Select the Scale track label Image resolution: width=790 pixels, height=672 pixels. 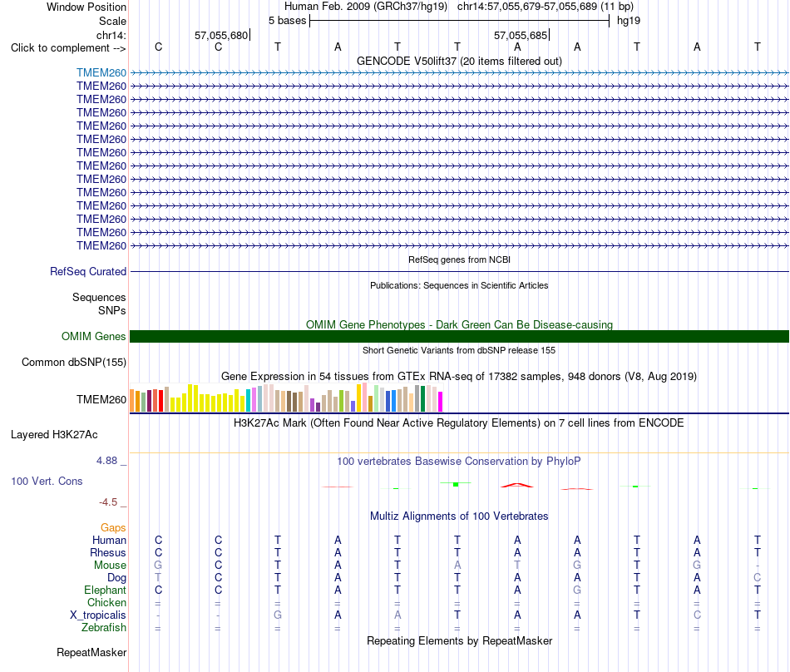point(112,21)
